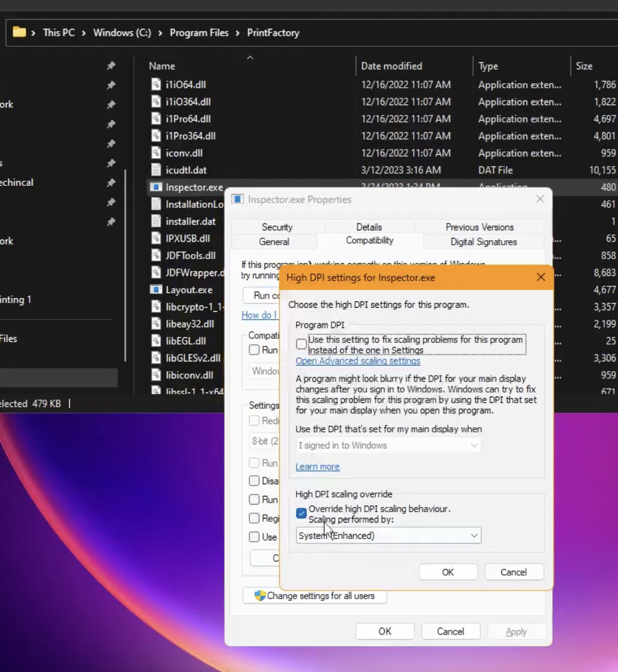Viewport: 618px width, 672px height.
Task: Select the i1Pro64.dll file icon
Action: point(156,119)
